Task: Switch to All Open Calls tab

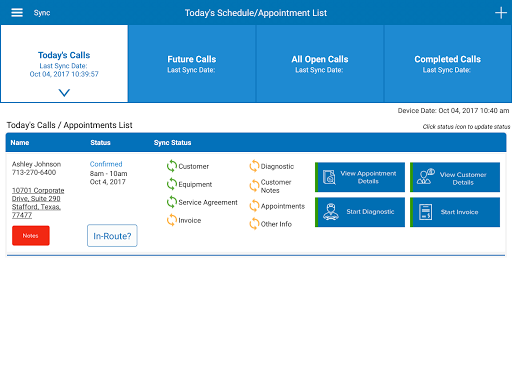Action: pyautogui.click(x=320, y=64)
